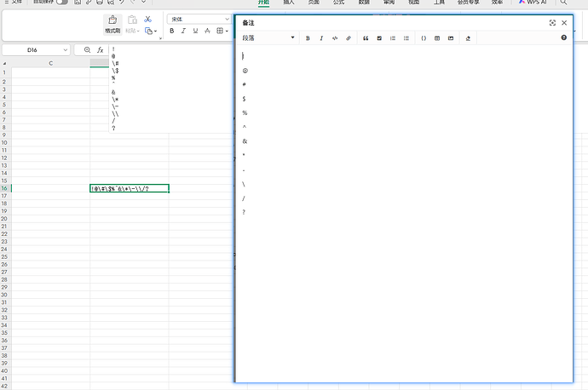This screenshot has height=390, width=588.
Task: Switch to the 插入 ribbon tab
Action: click(288, 3)
